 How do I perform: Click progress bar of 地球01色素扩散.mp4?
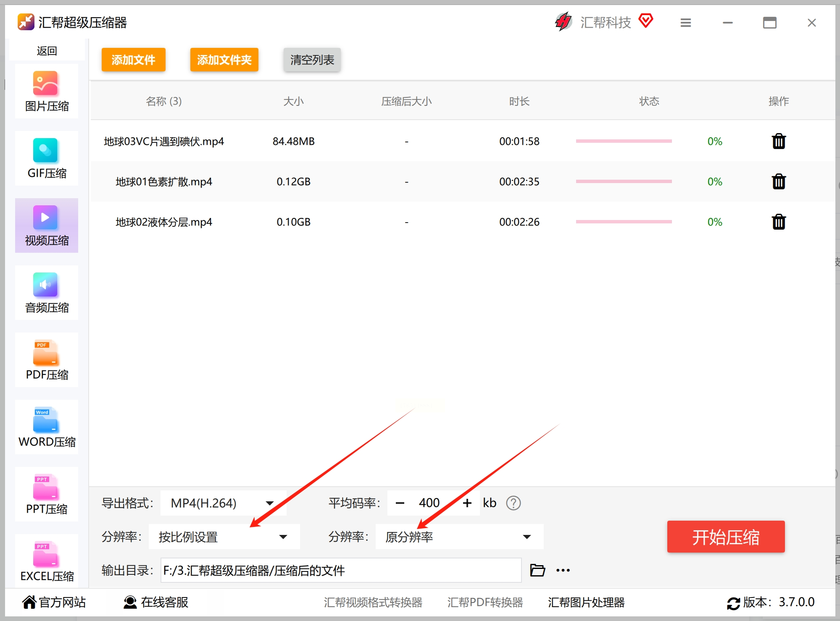click(x=624, y=182)
